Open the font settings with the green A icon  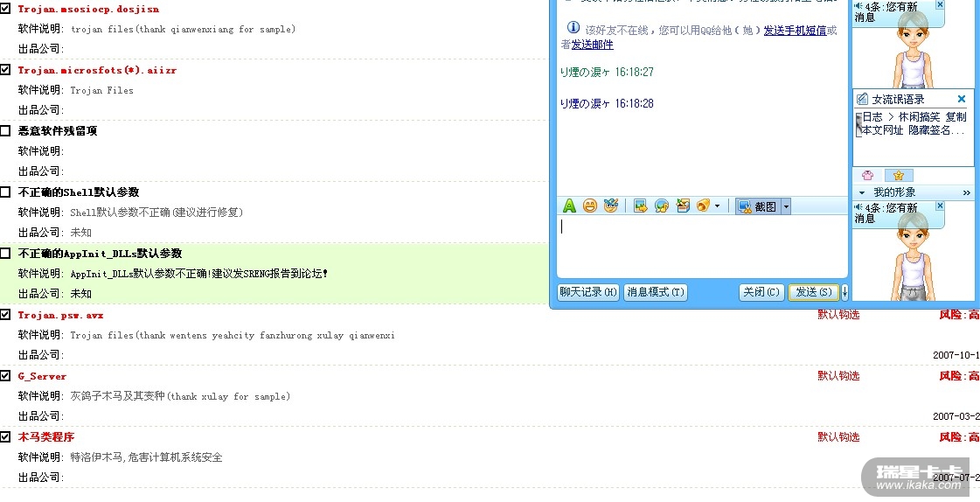click(569, 206)
